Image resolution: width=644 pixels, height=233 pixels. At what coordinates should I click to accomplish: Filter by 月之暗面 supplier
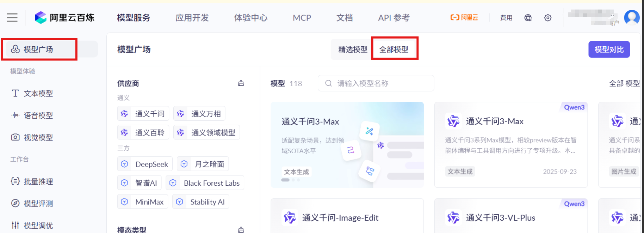203,164
